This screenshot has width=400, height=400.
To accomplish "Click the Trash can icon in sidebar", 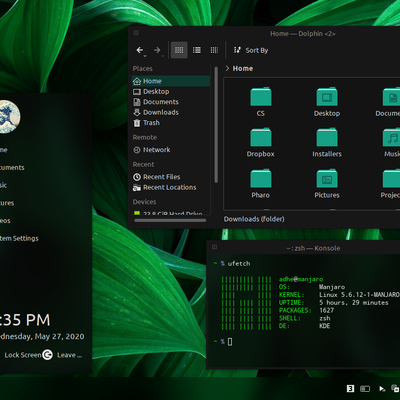I will click(x=137, y=123).
